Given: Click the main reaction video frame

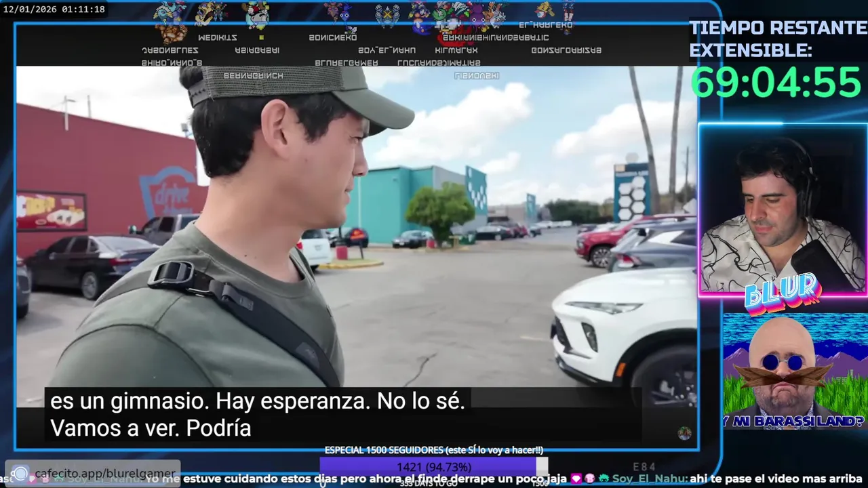Looking at the screenshot, I should pyautogui.click(x=356, y=235).
